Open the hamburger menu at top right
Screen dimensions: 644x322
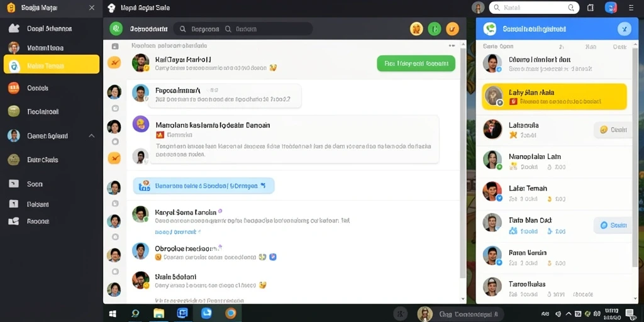[x=631, y=8]
